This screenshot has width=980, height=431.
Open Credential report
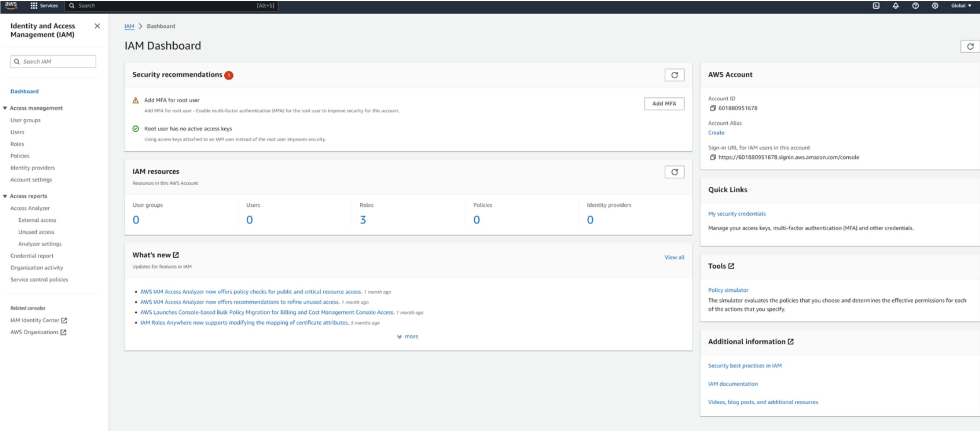click(32, 256)
